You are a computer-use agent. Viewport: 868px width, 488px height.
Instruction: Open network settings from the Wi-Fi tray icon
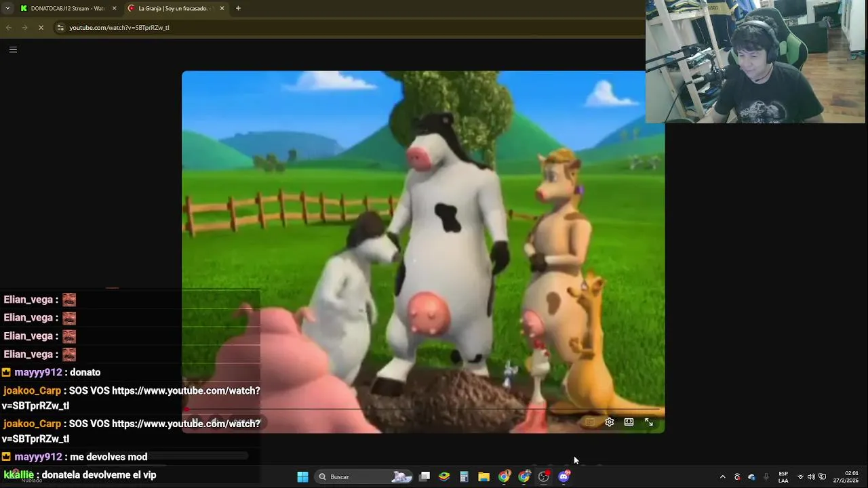(800, 477)
